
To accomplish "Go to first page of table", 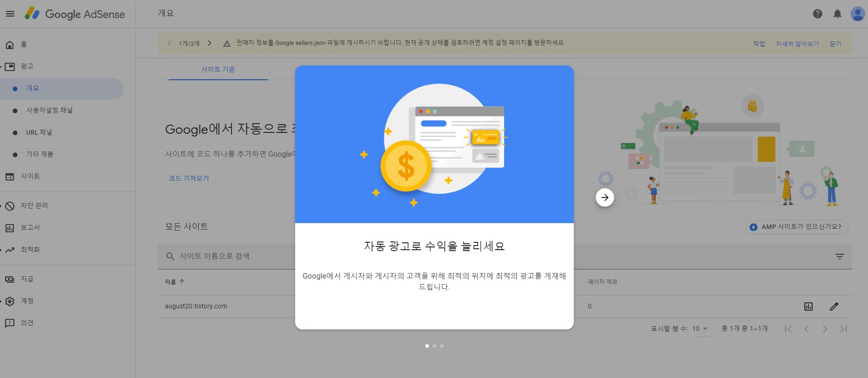I will tap(788, 329).
